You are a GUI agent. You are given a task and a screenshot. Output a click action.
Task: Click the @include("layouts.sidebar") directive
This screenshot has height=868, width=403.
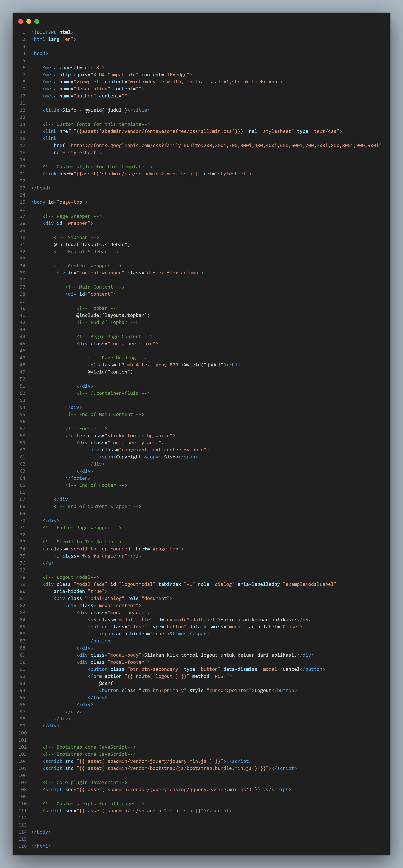tap(92, 245)
